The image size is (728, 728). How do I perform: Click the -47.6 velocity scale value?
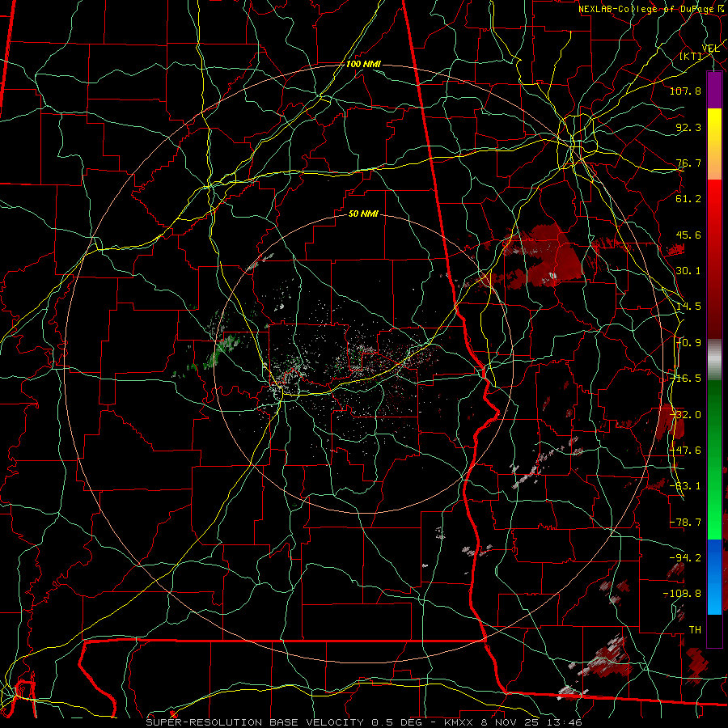[x=685, y=451]
